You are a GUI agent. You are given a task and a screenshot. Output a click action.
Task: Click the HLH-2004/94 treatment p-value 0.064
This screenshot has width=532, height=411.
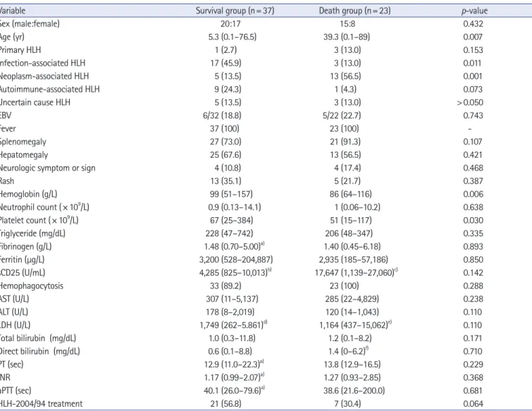coord(473,404)
